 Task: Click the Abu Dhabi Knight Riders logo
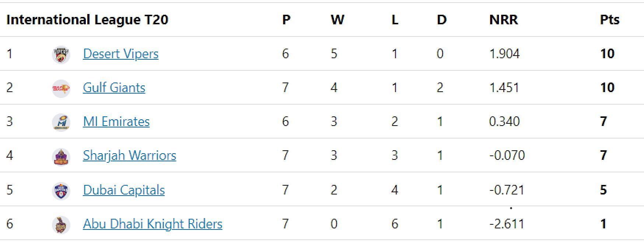tap(61, 225)
